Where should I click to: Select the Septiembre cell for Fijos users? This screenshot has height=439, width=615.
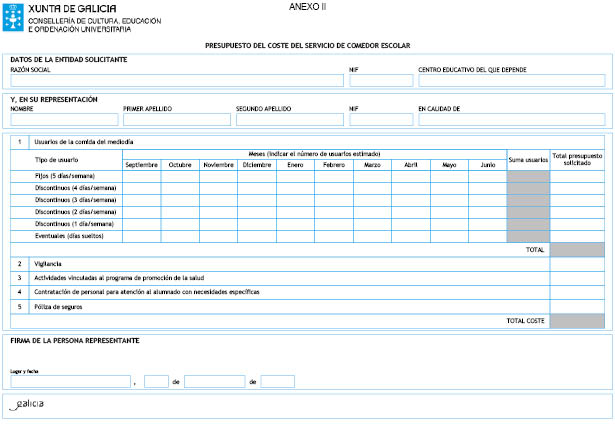click(141, 176)
